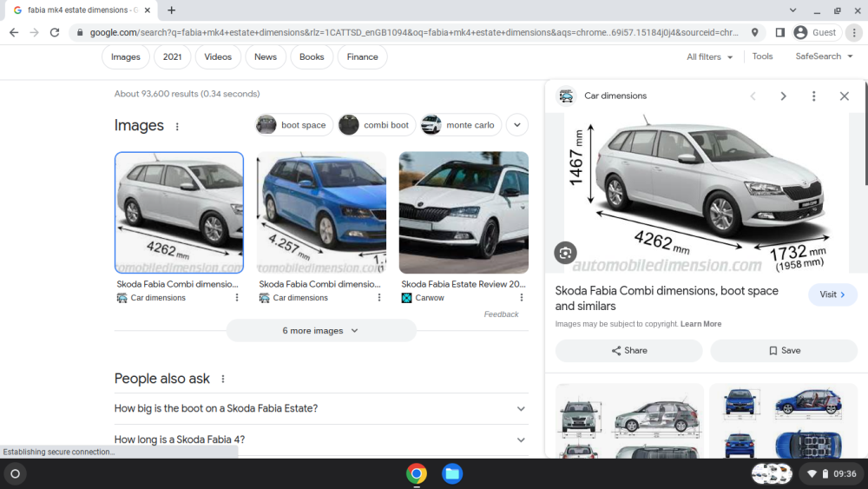Share the previewed image

point(628,351)
